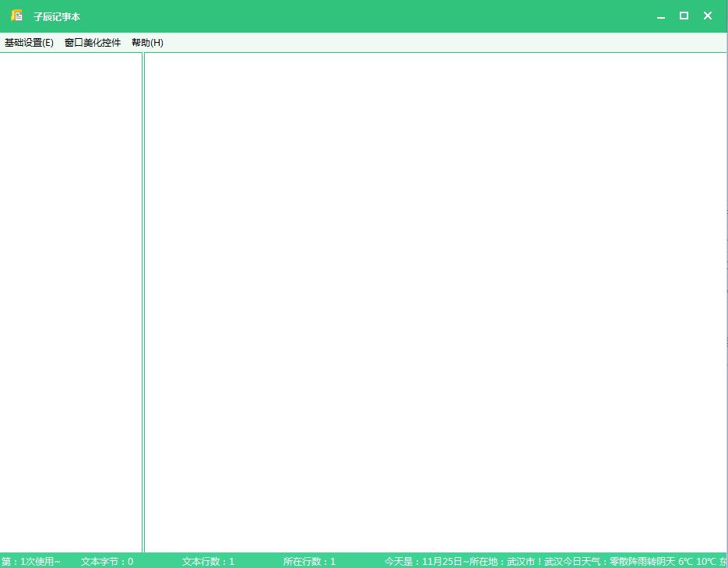The image size is (728, 568).
Task: Open the 帮助(H) menu
Action: click(147, 43)
